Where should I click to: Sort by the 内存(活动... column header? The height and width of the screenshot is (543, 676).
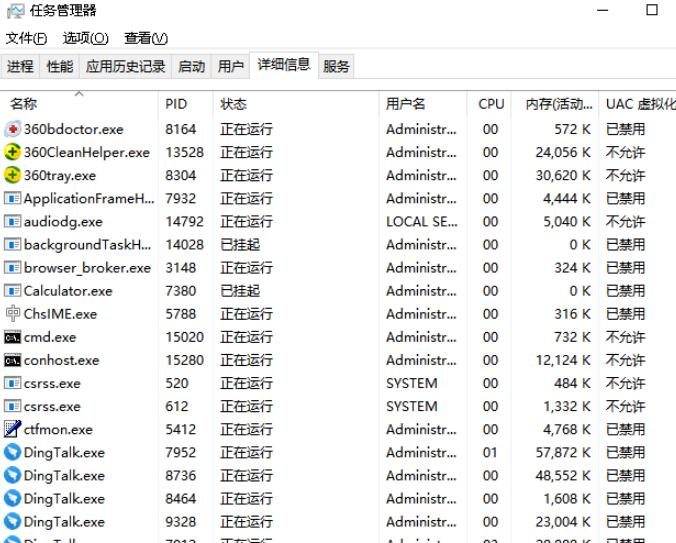(x=555, y=104)
